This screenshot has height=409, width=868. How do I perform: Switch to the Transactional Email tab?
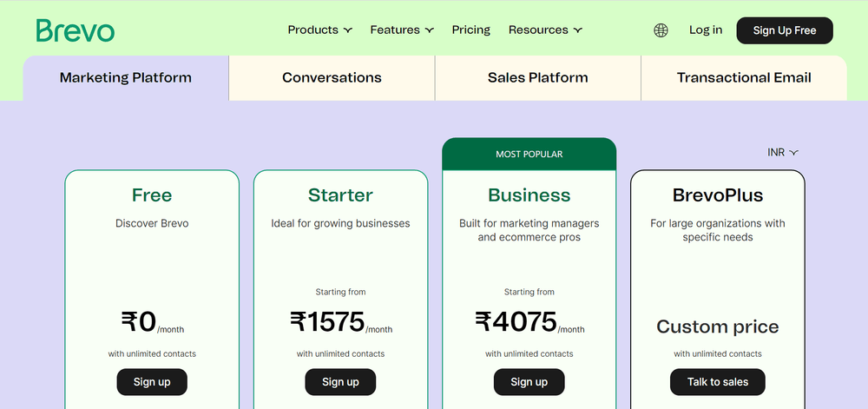[744, 78]
